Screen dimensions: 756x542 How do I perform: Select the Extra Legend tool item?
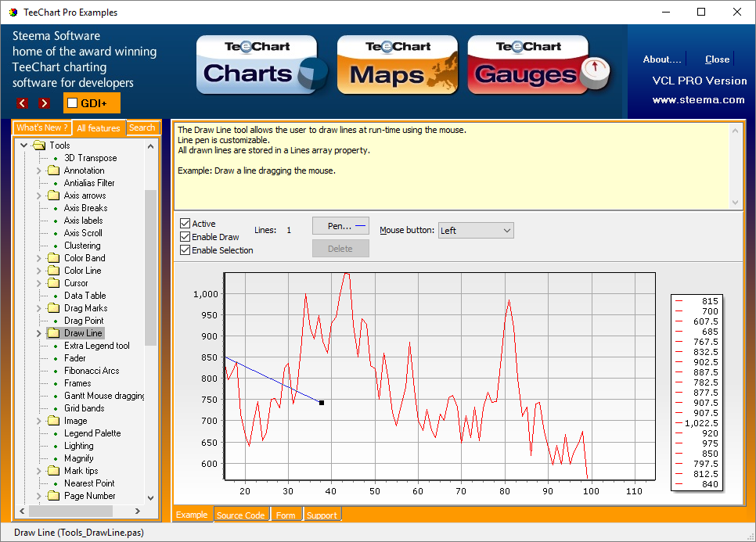click(x=97, y=346)
